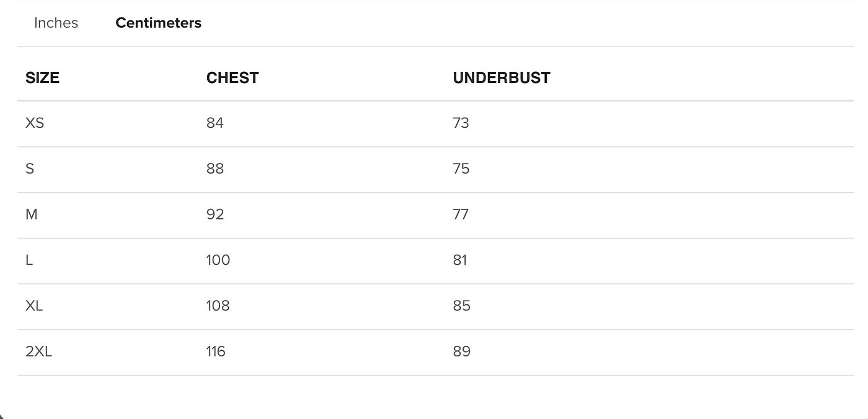Select the Centimeters tab

coord(158,23)
